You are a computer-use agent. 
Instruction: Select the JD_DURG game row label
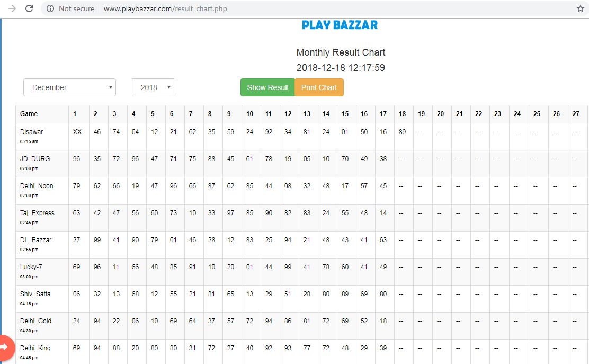pos(35,158)
